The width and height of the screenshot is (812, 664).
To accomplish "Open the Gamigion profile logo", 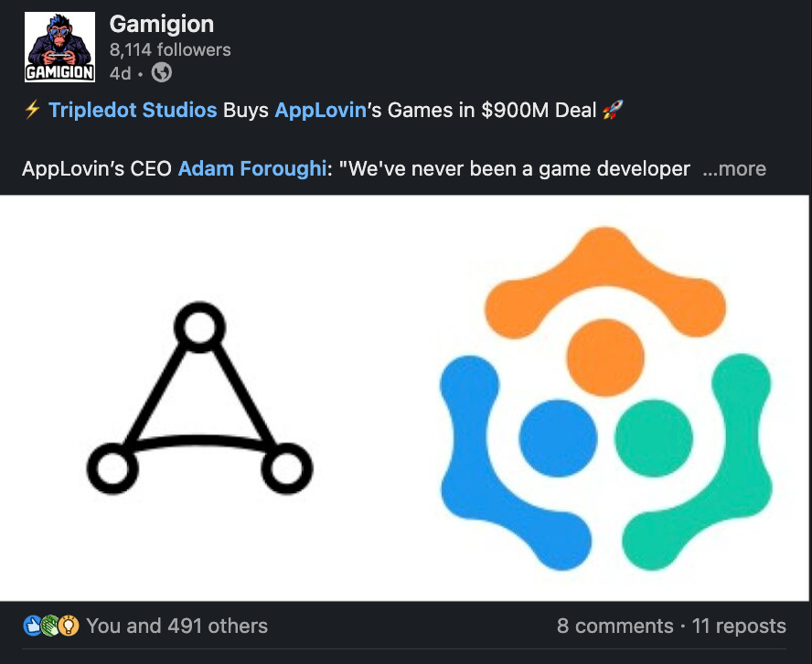I will (x=59, y=47).
